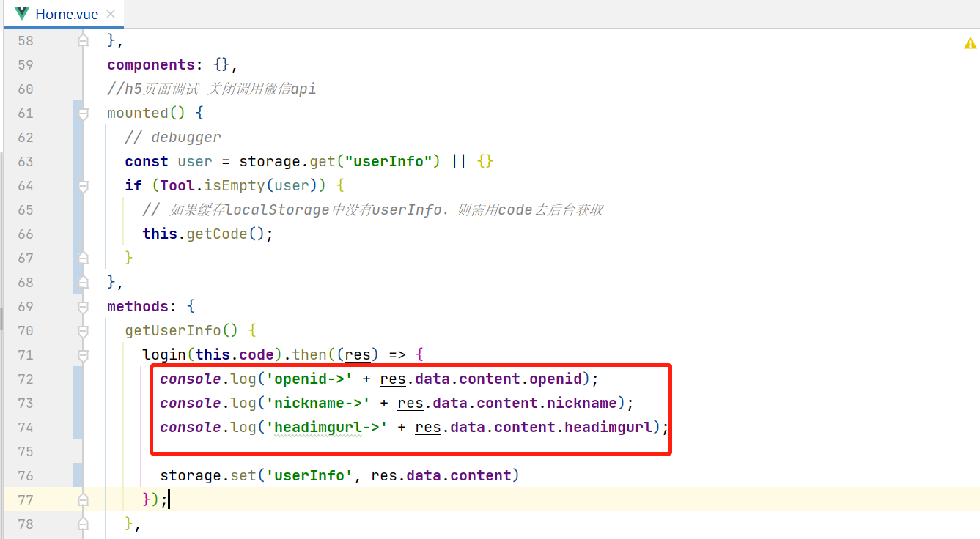Click the 'methods' keyword on line 69
This screenshot has width=980, height=539.
click(x=138, y=306)
